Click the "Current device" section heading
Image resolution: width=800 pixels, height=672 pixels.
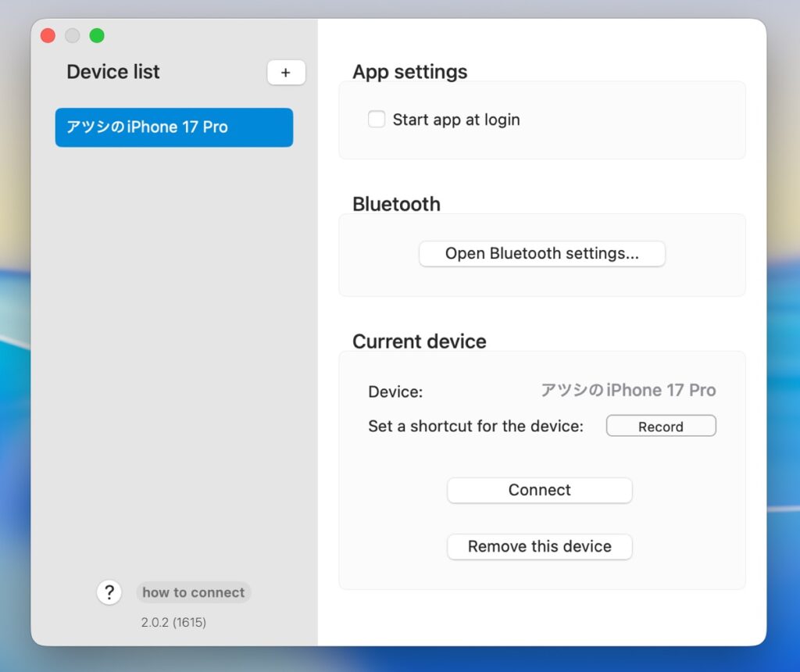tap(419, 341)
